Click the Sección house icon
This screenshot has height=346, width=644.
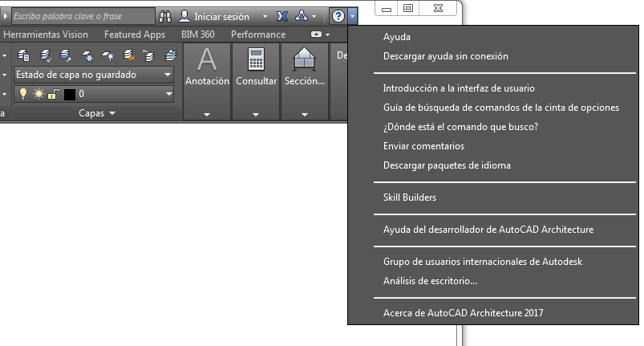click(304, 59)
